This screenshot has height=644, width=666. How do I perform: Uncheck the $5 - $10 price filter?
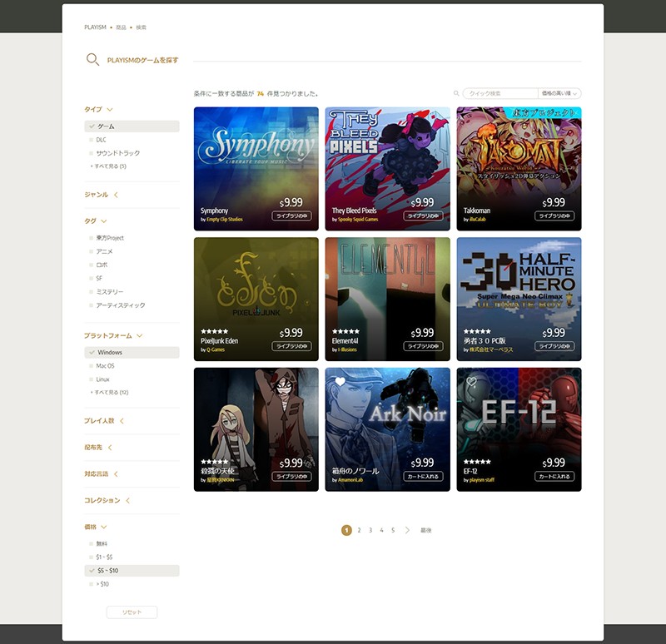[132, 571]
